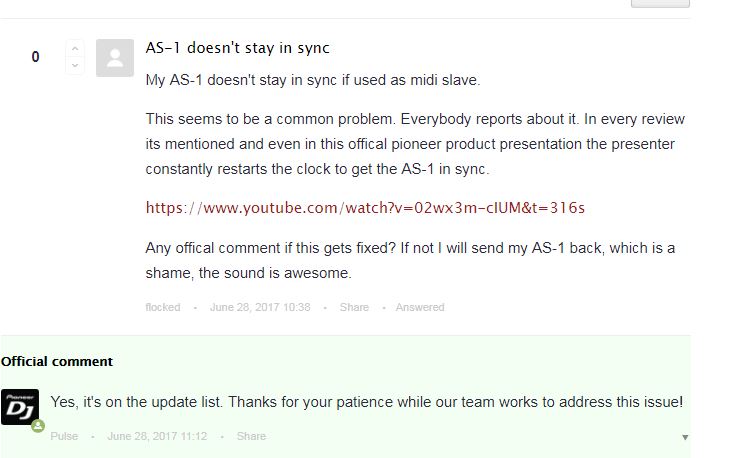Share the official comment by Pulse
This screenshot has height=458, width=734.
point(251,436)
